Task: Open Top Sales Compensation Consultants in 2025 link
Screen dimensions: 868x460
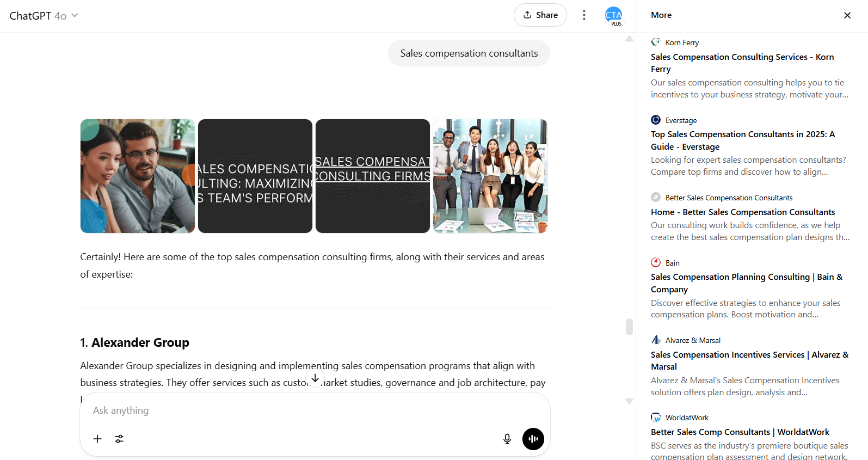Action: click(x=743, y=140)
